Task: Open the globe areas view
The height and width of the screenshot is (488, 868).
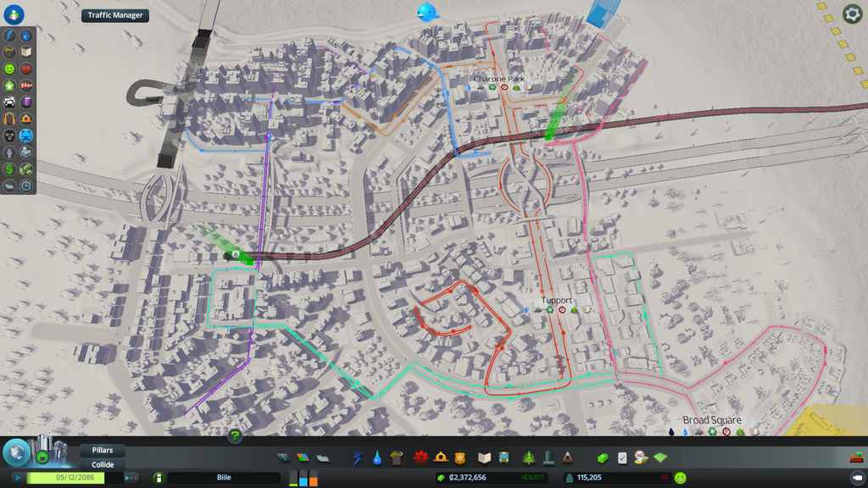Action: [16, 452]
